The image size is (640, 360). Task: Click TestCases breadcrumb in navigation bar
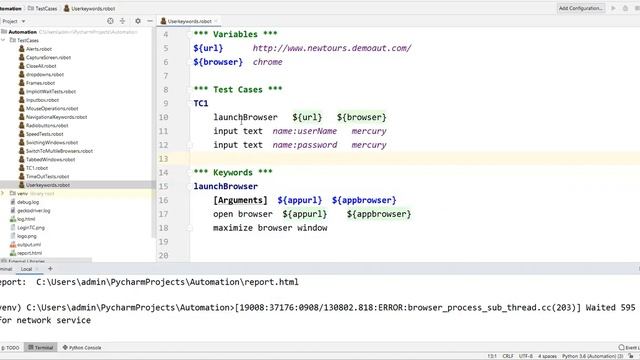point(42,8)
